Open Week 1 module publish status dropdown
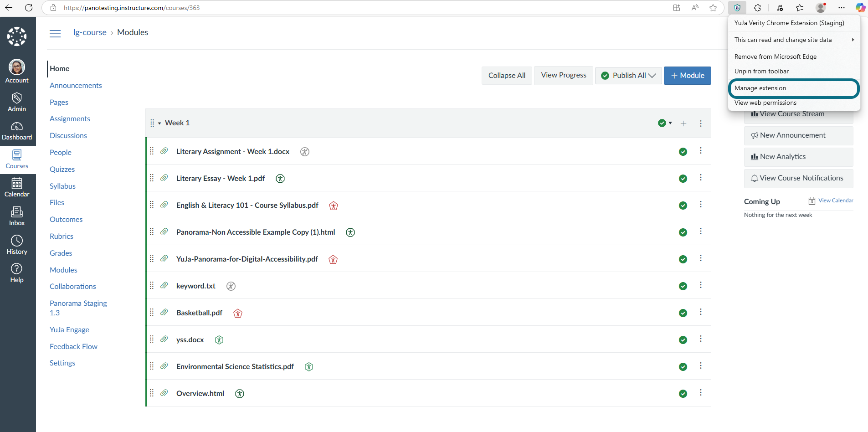Viewport: 868px width, 432px height. coord(665,123)
